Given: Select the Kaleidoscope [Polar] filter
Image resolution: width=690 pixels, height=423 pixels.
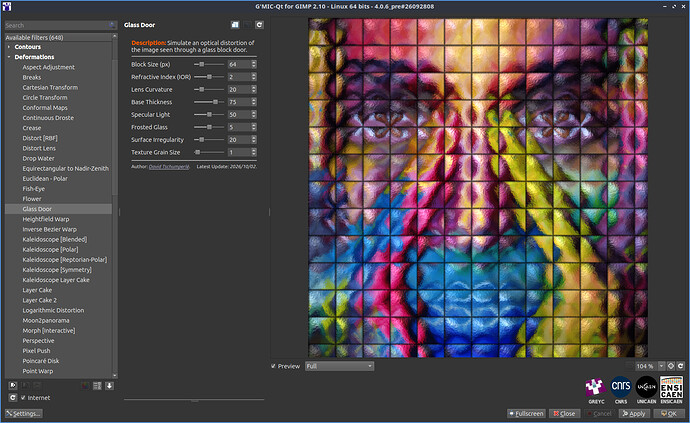Looking at the screenshot, I should tap(50, 249).
